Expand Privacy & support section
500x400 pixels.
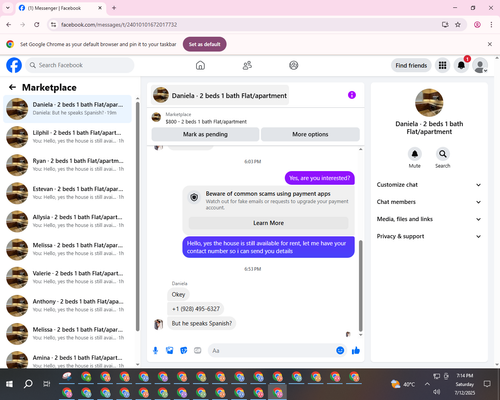(429, 236)
